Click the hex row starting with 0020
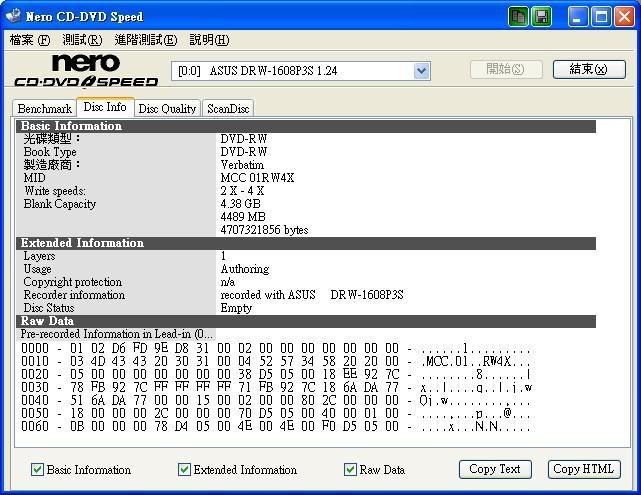This screenshot has height=495, width=641. [x=276, y=374]
